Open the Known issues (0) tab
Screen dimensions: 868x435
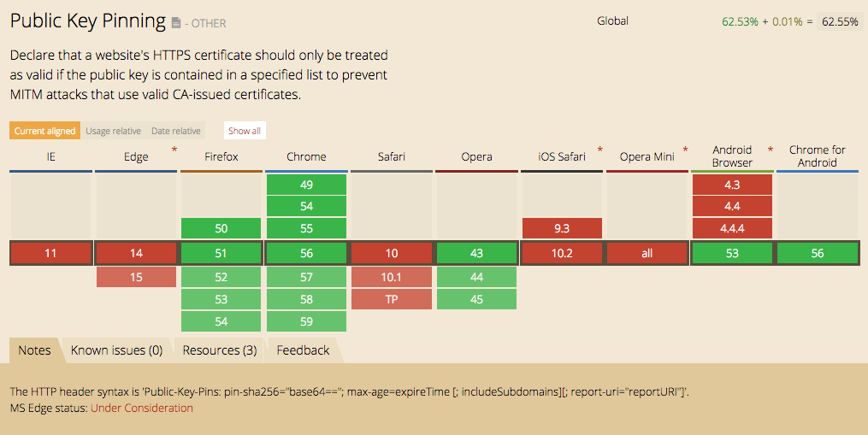(x=116, y=350)
